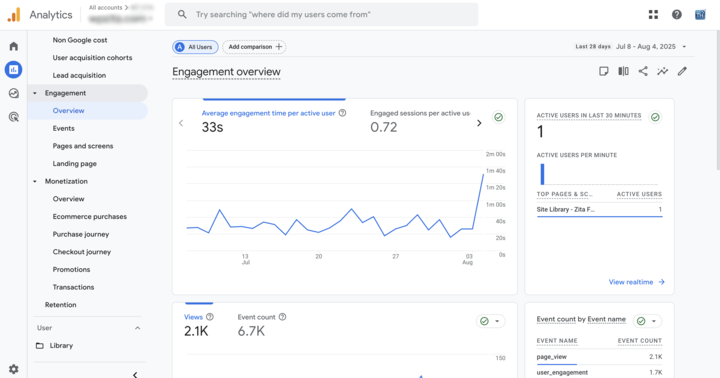Collapse the User collection chevron
Viewport: 720px width, 378px height.
click(x=137, y=328)
